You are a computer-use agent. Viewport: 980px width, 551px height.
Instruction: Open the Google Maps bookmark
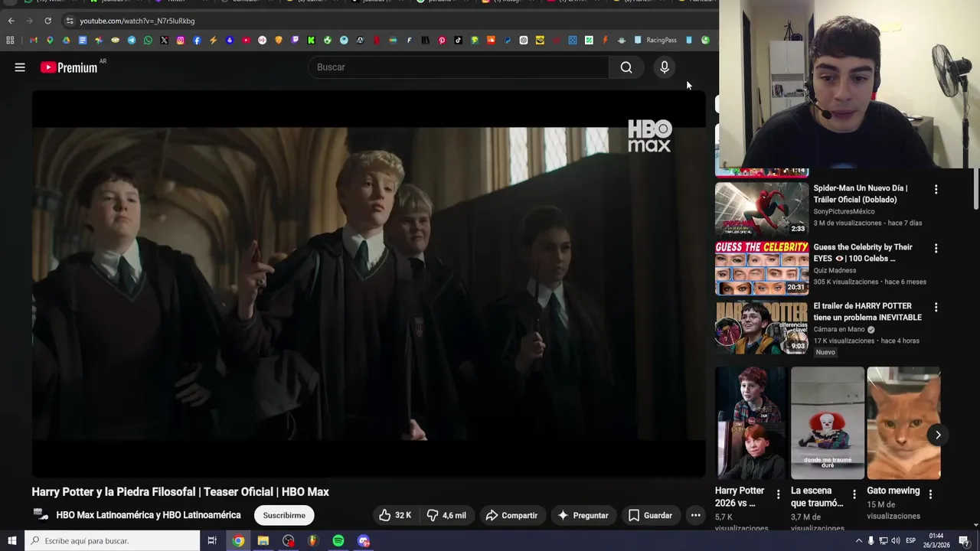[50, 40]
